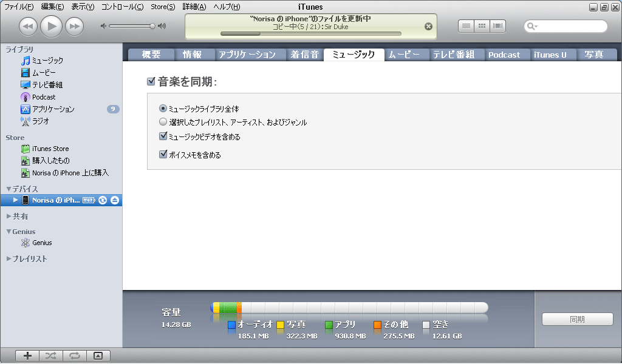Toggle ミュージックビデオを含める checkbox
Image resolution: width=622 pixels, height=364 pixels.
[163, 136]
